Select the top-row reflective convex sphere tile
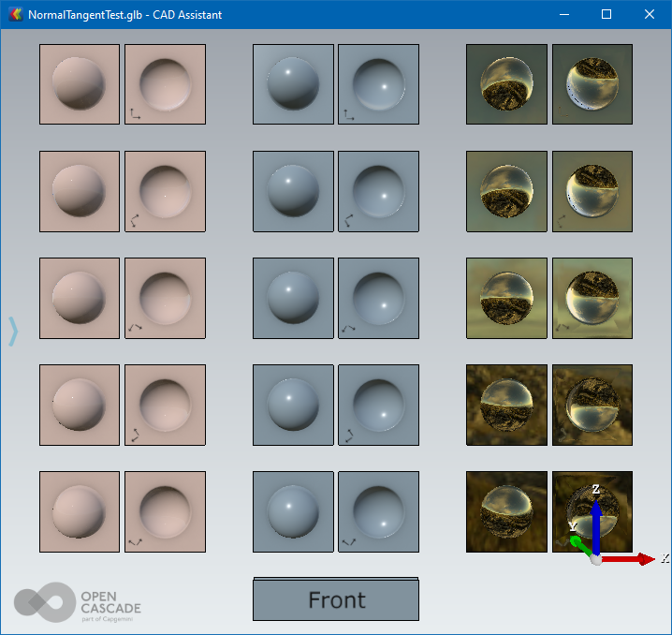The image size is (672, 635). point(506,84)
